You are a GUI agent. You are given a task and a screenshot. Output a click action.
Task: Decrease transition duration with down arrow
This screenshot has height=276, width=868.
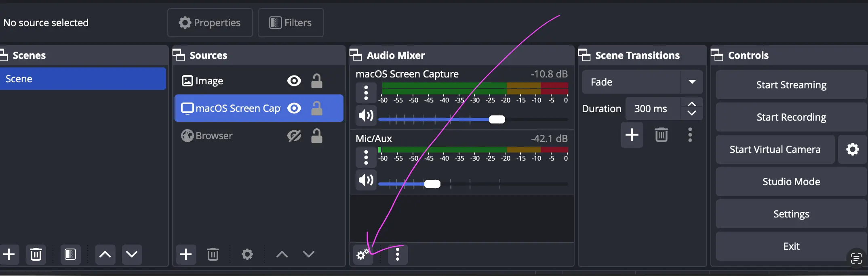click(x=692, y=113)
